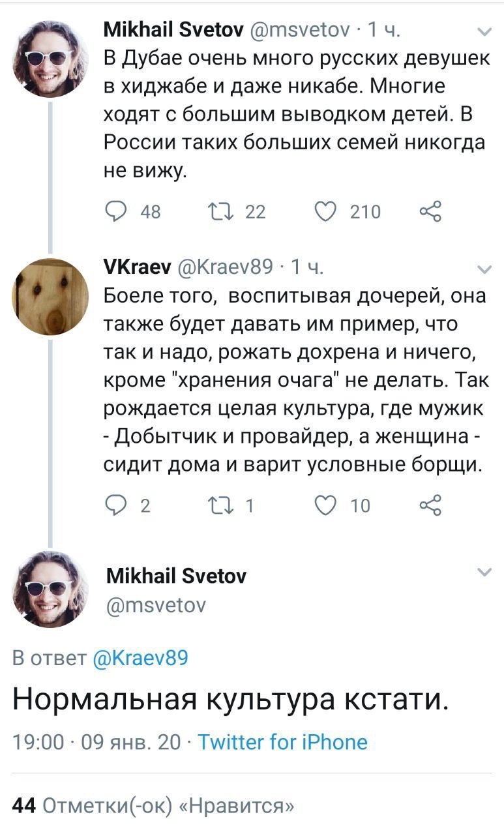Open VKraev's wooden profile picture
The image size is (504, 834).
(x=50, y=295)
